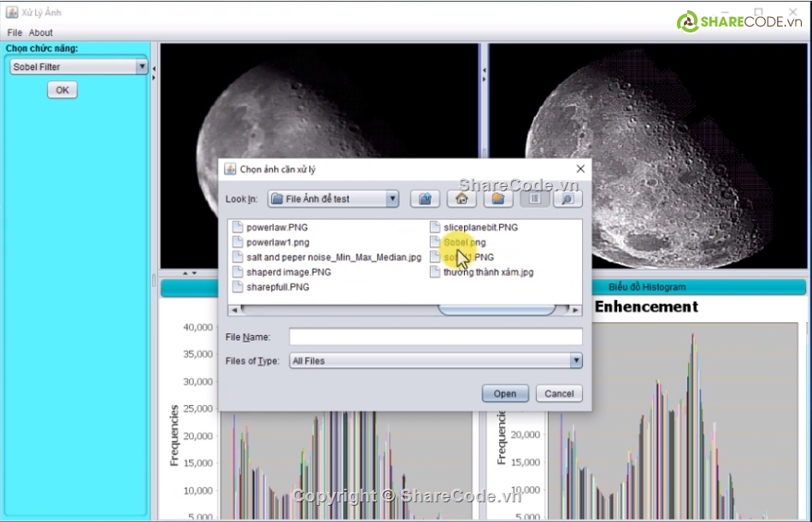
Task: Select shaperd image.PNG file
Action: [288, 273]
